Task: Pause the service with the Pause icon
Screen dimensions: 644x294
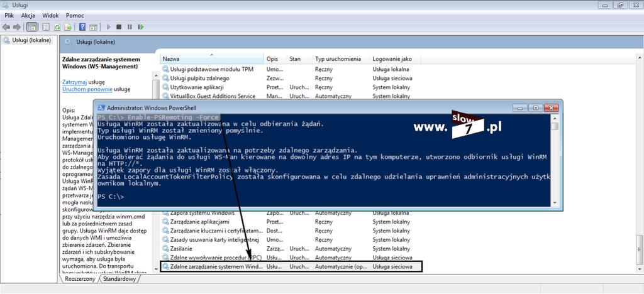Action: pyautogui.click(x=130, y=27)
